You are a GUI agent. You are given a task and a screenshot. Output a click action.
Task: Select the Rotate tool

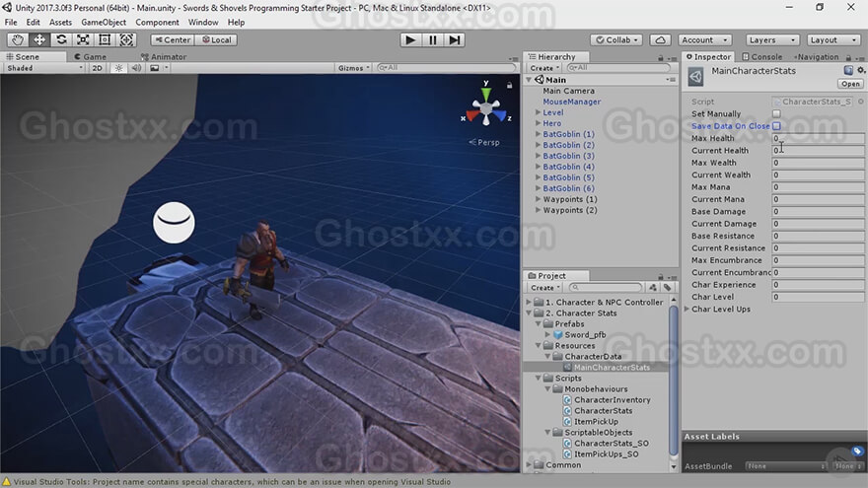61,39
